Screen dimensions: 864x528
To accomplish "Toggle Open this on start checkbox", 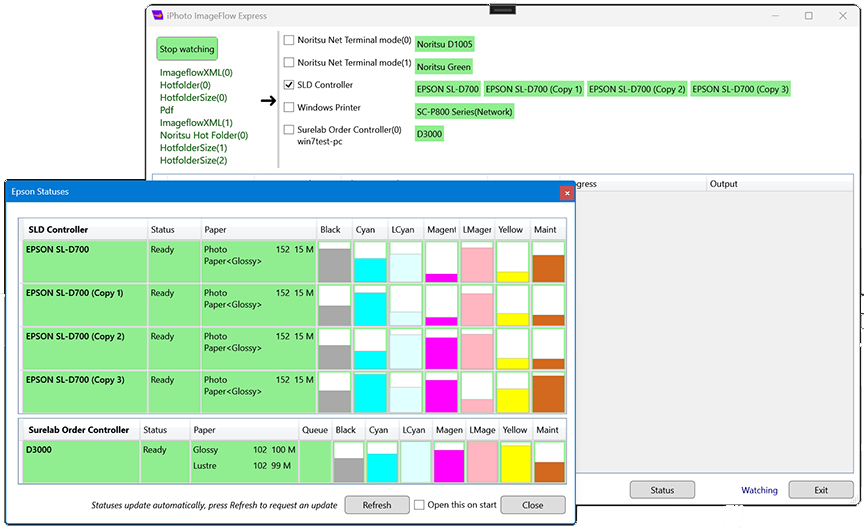I will 419,505.
